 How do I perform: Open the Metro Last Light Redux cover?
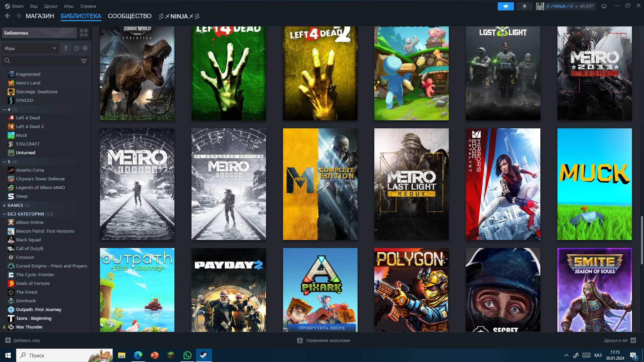click(x=412, y=184)
